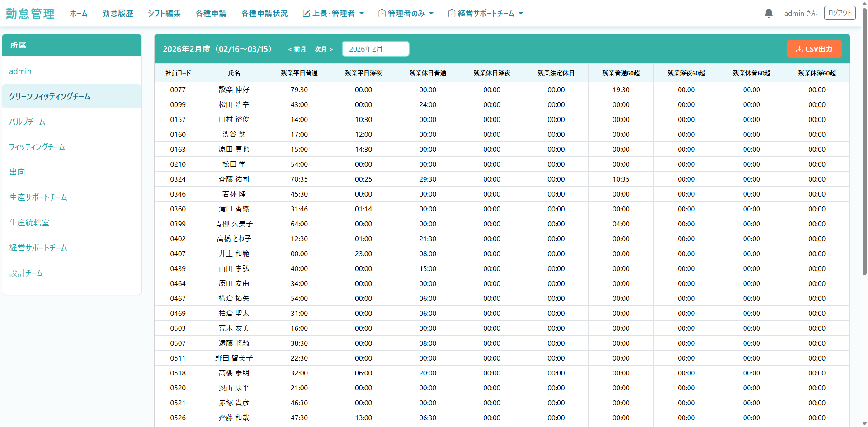Click the 残業普通60超 column header
The image size is (868, 427).
[x=621, y=73]
